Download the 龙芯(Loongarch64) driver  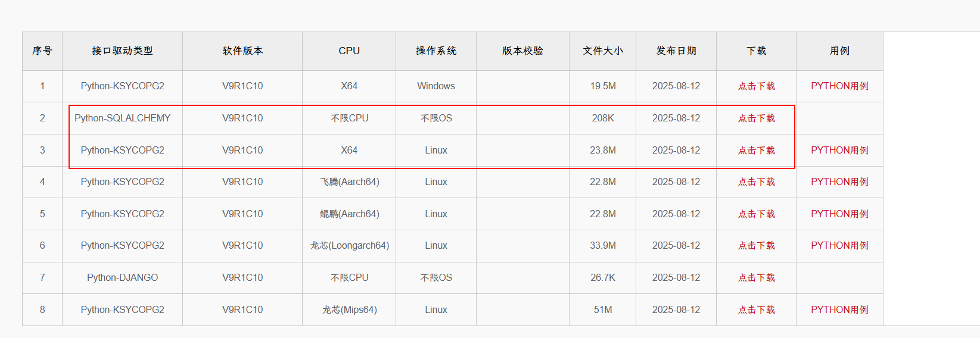click(x=756, y=246)
